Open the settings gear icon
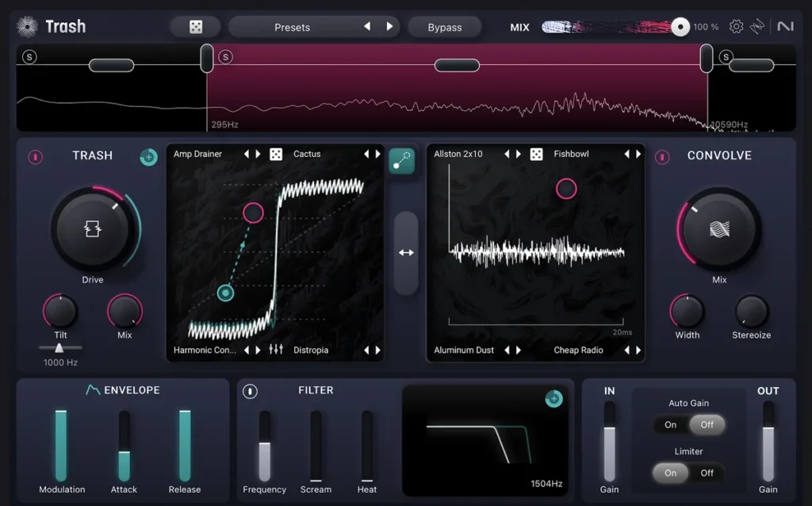812x506 pixels. click(736, 26)
